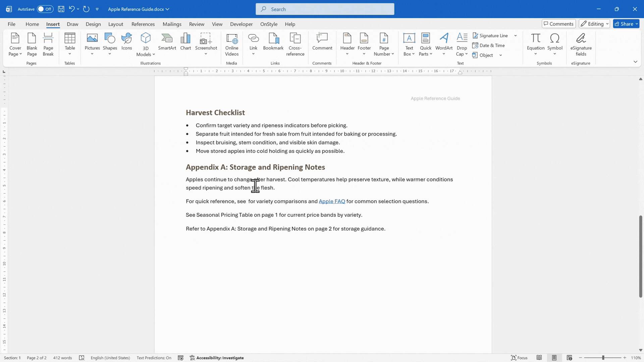Viewport: 644px width, 362px height.
Task: Open the Symbol menu
Action: click(x=555, y=44)
